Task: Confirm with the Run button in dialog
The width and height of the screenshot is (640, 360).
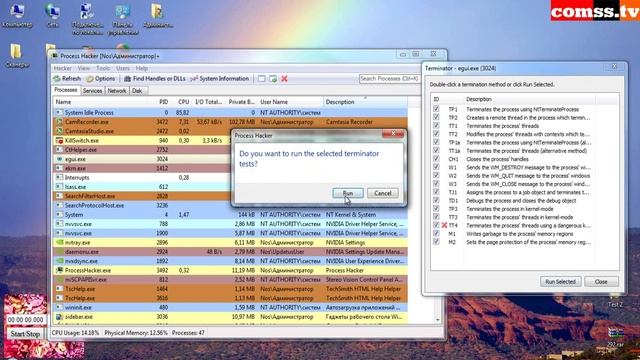Action: click(x=348, y=193)
